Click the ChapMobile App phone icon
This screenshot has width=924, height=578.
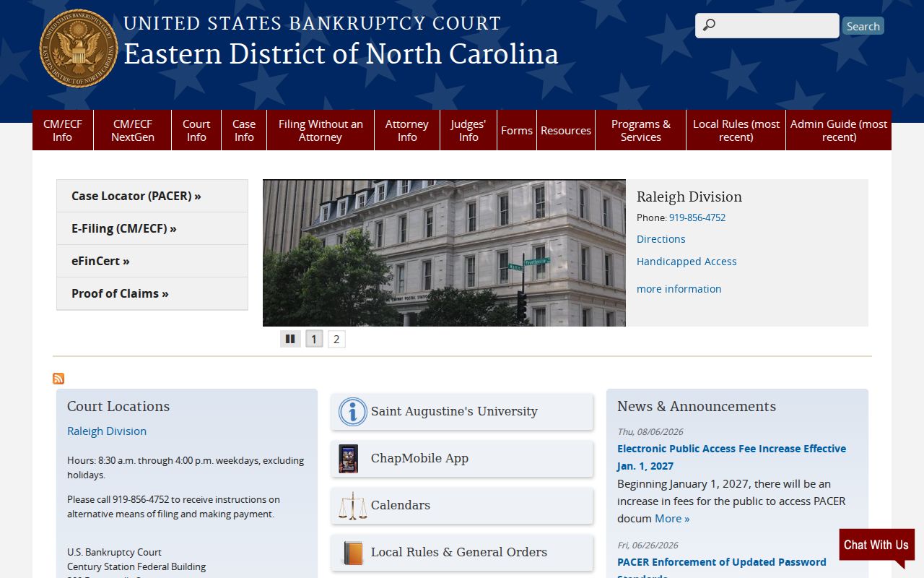click(349, 459)
